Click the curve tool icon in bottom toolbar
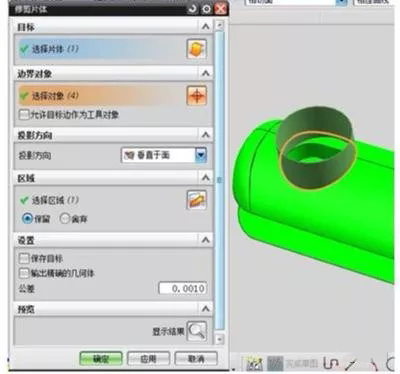 pos(331,364)
